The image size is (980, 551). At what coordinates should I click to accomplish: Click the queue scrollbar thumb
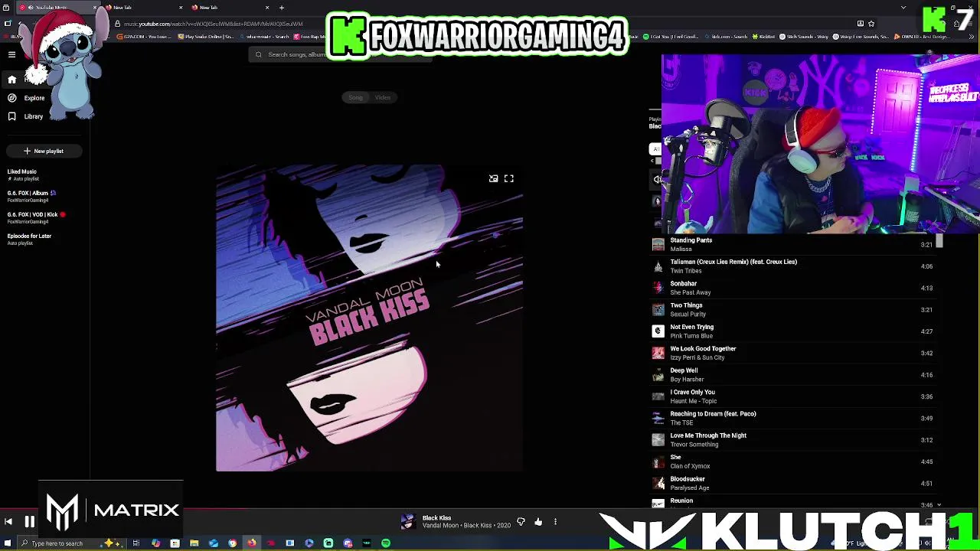tap(939, 242)
